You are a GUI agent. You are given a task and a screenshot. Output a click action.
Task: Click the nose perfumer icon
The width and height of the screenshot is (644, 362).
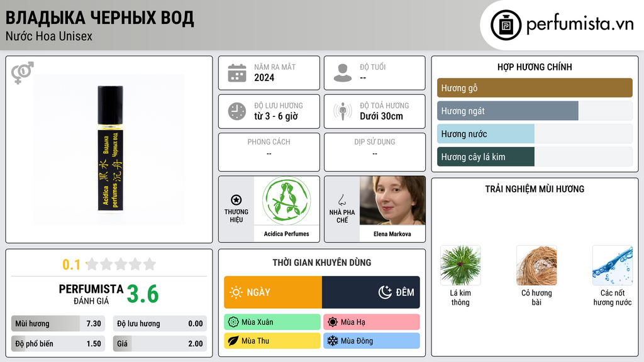pyautogui.click(x=342, y=200)
